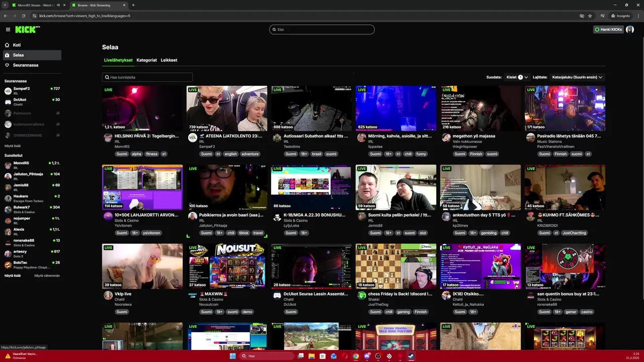Screen dimensions: 644x362
Task: Click JusiTheDog avatar under chess stream
Action: click(361, 296)
